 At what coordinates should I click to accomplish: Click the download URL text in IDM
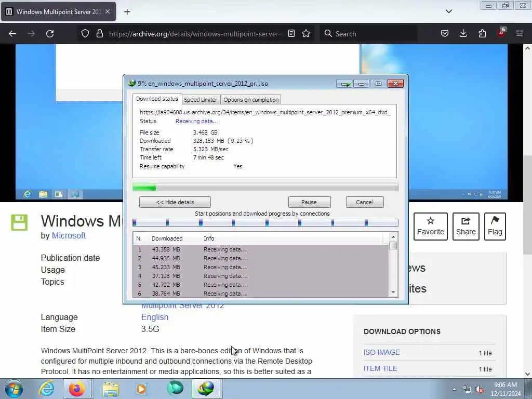click(265, 112)
